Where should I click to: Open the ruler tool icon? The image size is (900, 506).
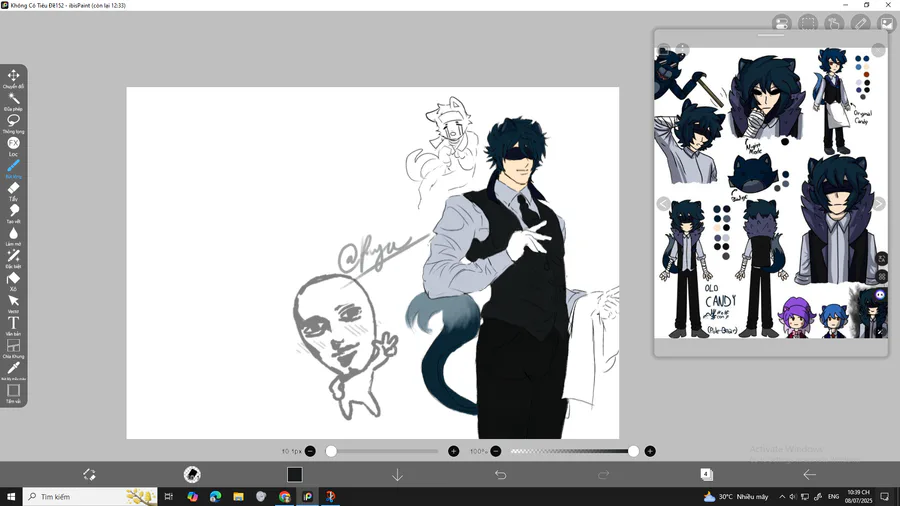(x=860, y=24)
